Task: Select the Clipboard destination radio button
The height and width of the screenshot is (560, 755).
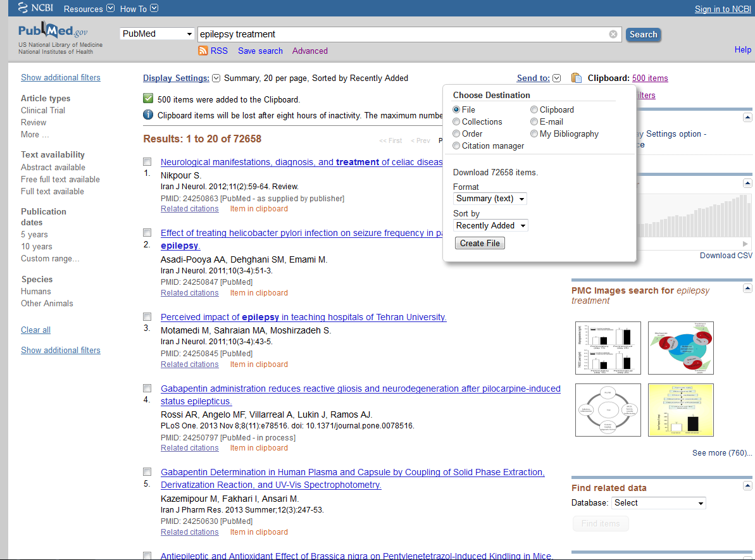Action: 534,109
